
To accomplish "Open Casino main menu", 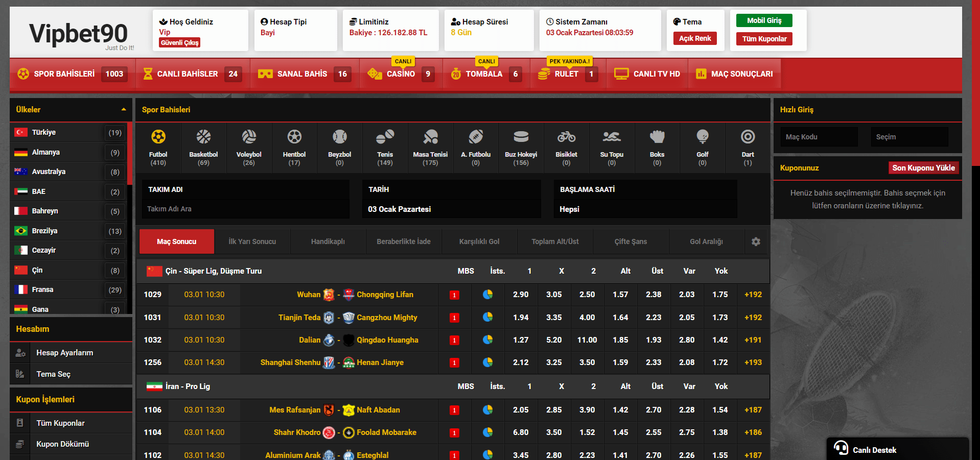I will pyautogui.click(x=401, y=74).
